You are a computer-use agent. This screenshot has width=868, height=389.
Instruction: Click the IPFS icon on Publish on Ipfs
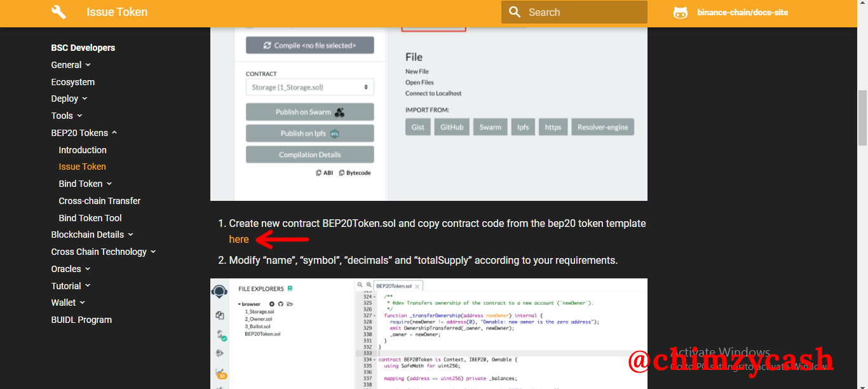coord(335,133)
